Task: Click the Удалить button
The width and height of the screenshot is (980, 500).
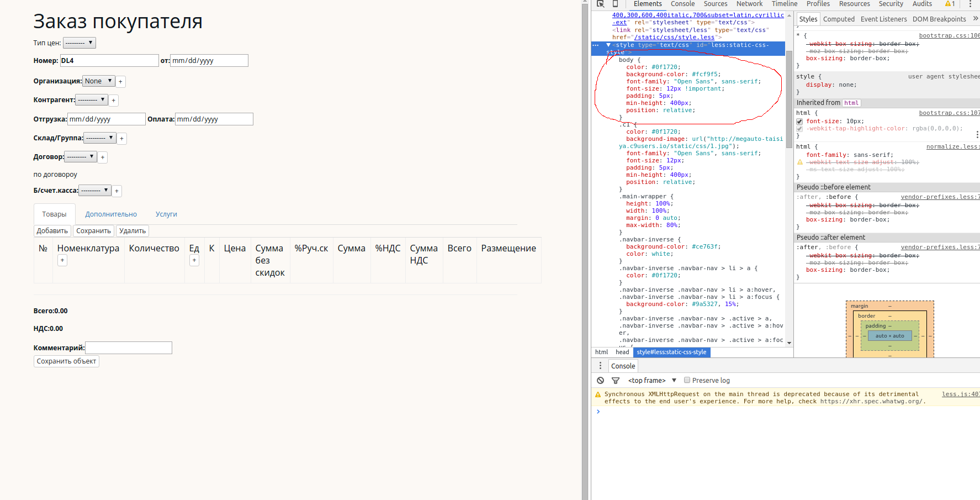Action: click(x=133, y=231)
